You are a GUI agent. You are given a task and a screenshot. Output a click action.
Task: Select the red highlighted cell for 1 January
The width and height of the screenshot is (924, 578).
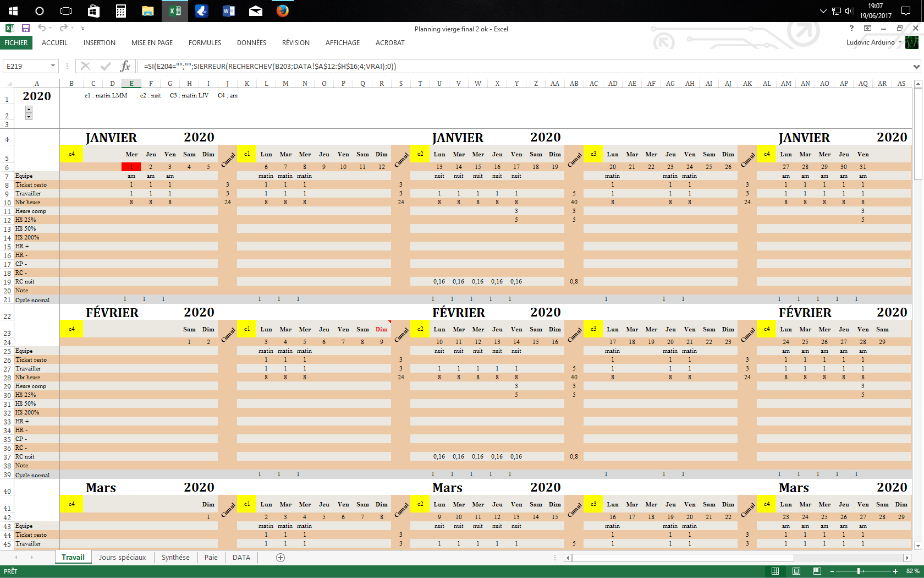(131, 167)
